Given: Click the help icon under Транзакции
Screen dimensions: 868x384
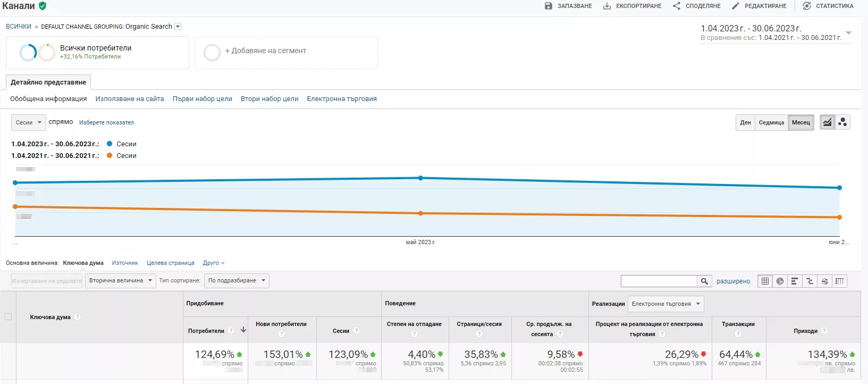Looking at the screenshot, I should tap(738, 334).
